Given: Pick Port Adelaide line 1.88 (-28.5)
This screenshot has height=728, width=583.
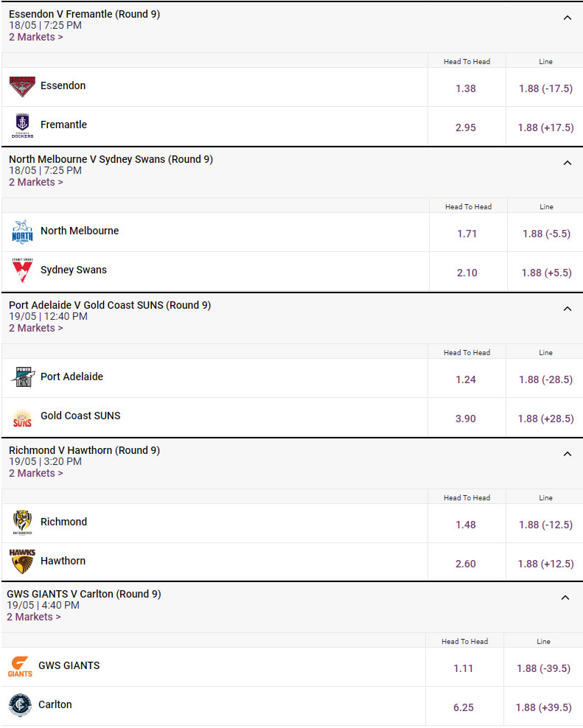Looking at the screenshot, I should tap(546, 379).
